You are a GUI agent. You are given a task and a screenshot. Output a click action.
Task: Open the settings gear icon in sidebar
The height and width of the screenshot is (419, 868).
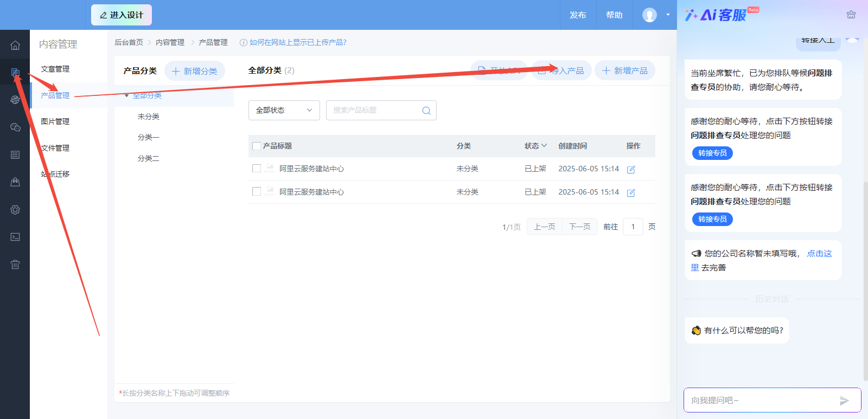point(15,210)
